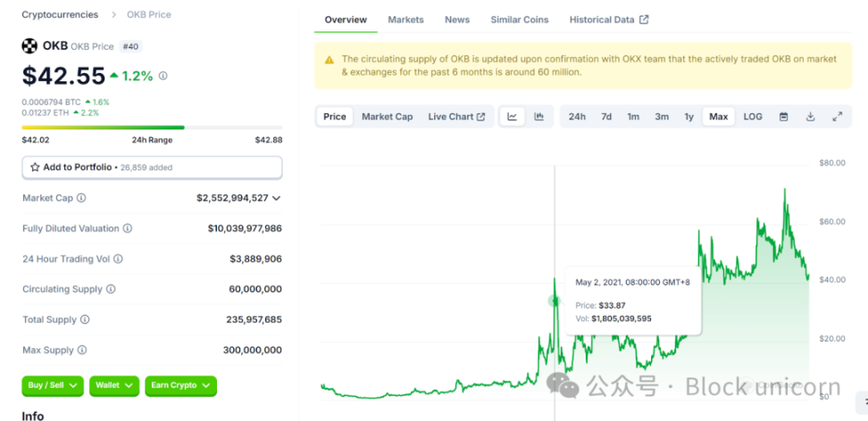Select the 1y time range
Screen dimensions: 868x421
[689, 117]
